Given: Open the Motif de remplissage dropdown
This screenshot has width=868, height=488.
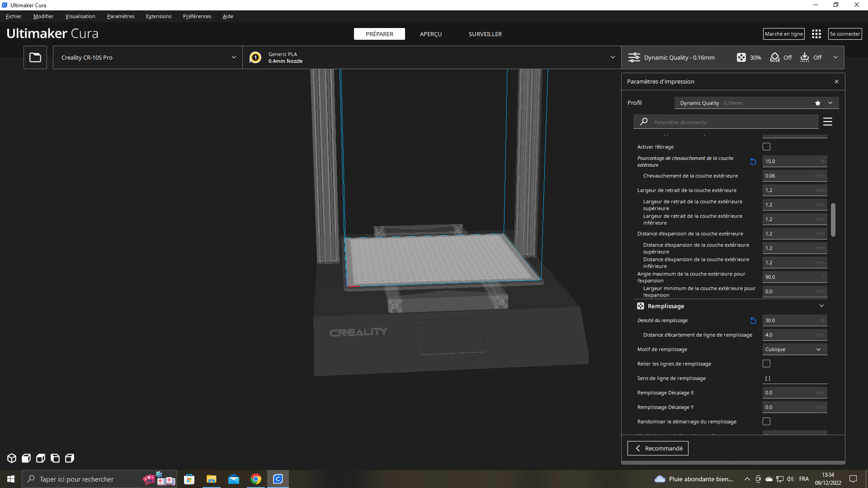Looking at the screenshot, I should (x=794, y=349).
